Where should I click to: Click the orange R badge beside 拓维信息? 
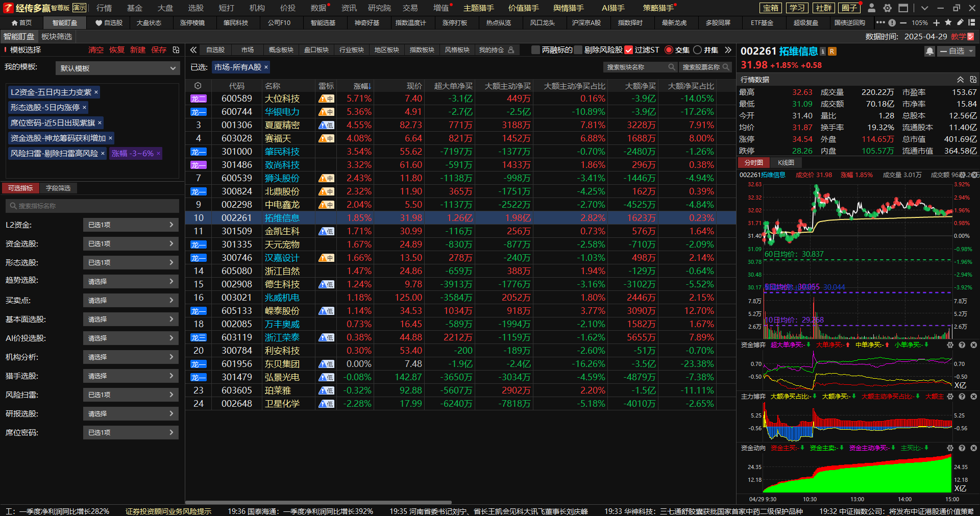(832, 51)
